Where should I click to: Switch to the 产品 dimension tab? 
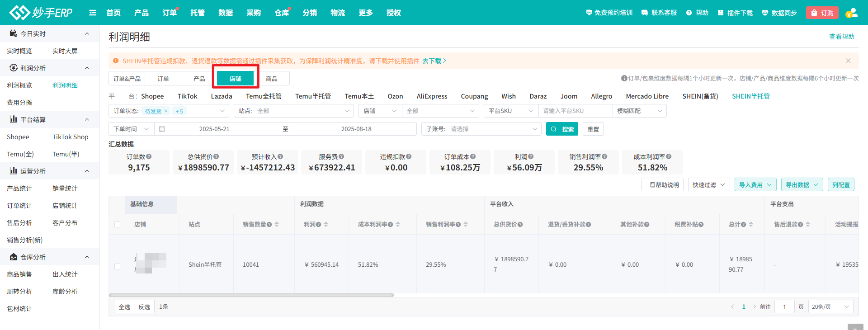pos(199,79)
